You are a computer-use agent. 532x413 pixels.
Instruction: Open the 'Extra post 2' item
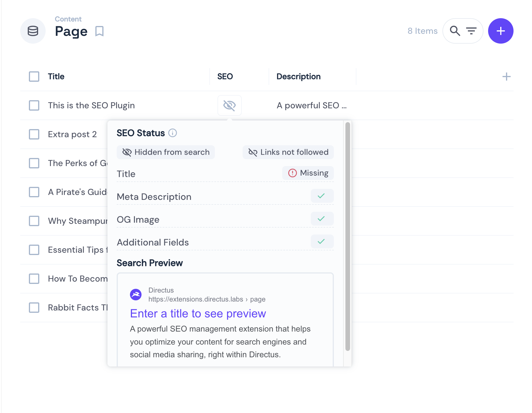click(x=72, y=134)
